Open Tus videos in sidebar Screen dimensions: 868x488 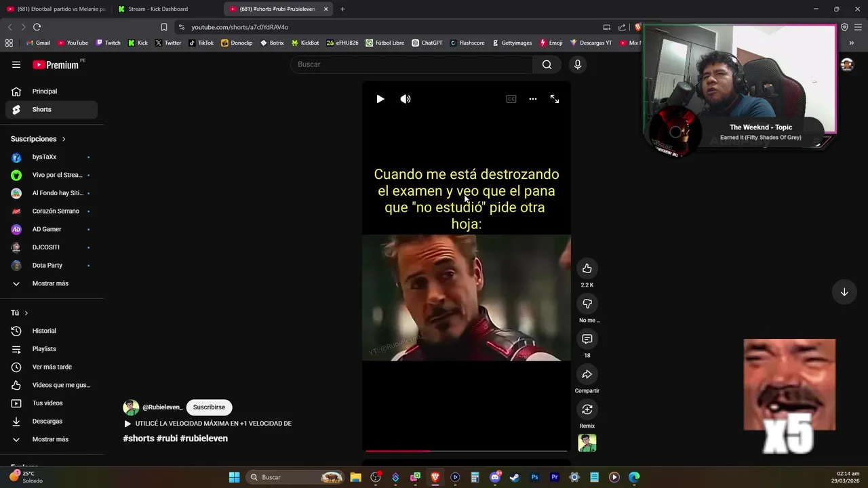click(x=52, y=403)
